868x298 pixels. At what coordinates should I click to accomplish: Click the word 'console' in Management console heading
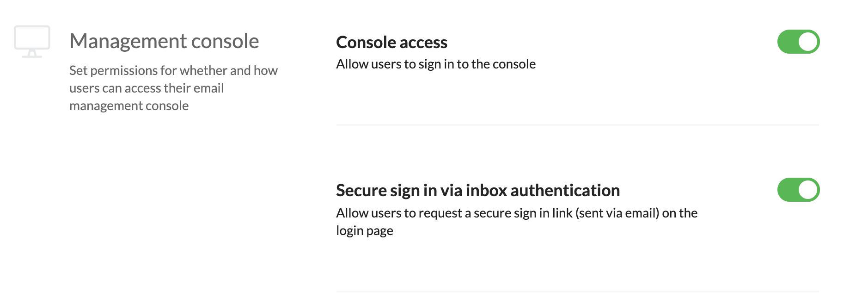coord(225,41)
